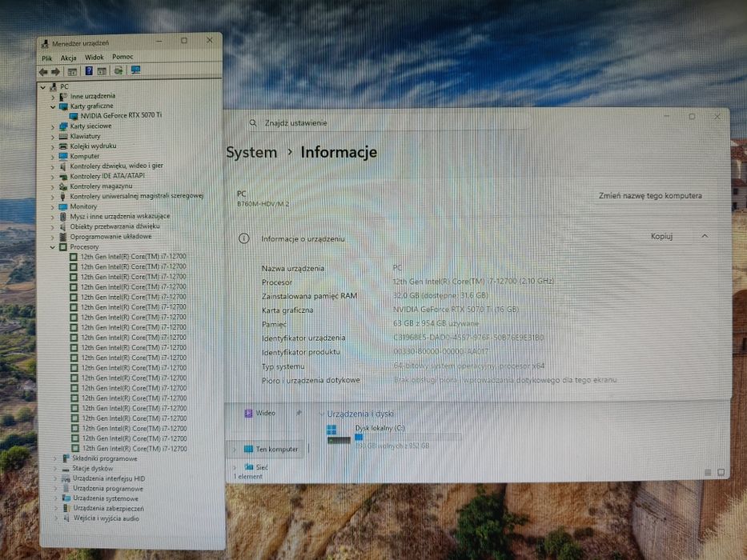The height and width of the screenshot is (560, 747).
Task: Click the C: drive usage bar
Action: click(x=408, y=437)
